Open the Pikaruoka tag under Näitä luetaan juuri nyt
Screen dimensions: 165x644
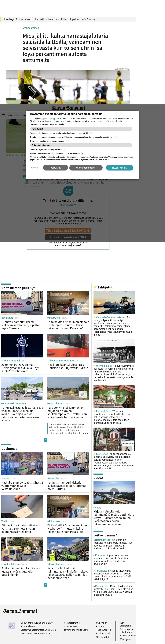(55, 318)
